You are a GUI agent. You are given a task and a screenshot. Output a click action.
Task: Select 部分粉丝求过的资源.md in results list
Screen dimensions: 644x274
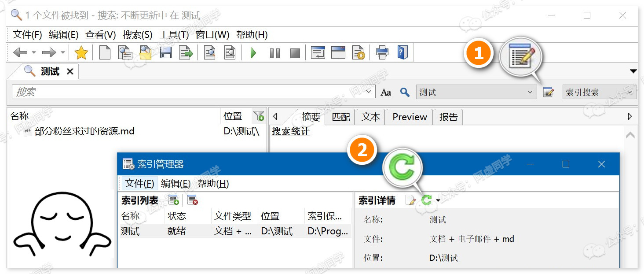(x=84, y=131)
